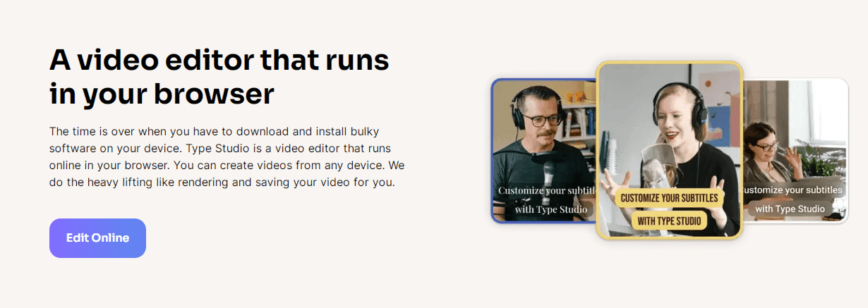The width and height of the screenshot is (868, 308).
Task: Open the right white-framed video thumbnail
Action: point(795,150)
